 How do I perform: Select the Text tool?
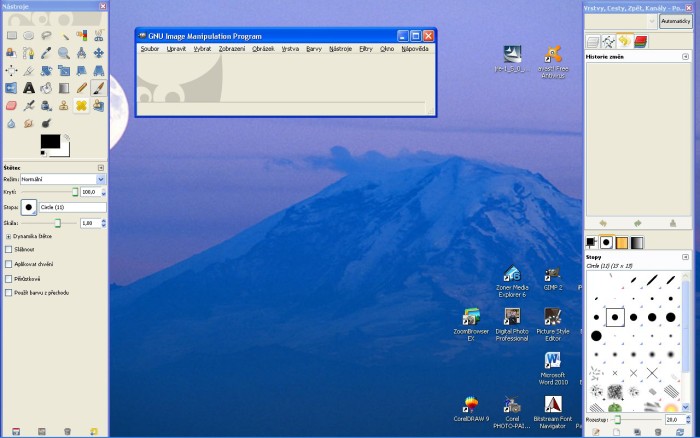point(29,88)
